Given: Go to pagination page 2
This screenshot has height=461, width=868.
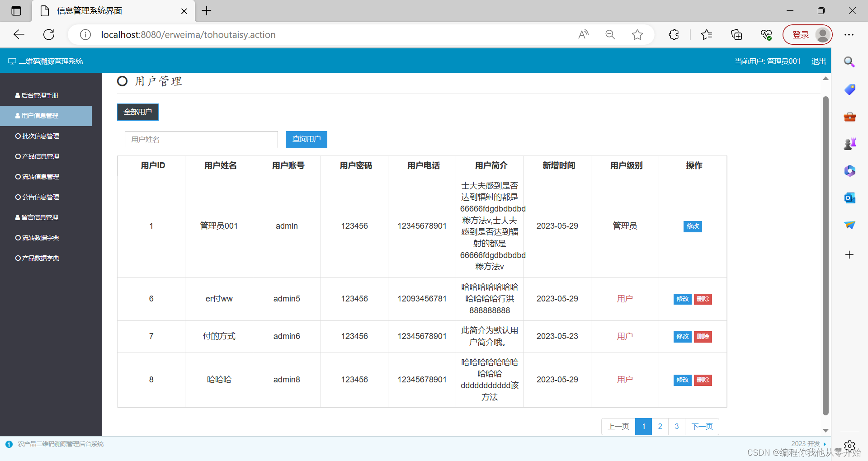Looking at the screenshot, I should [x=660, y=427].
